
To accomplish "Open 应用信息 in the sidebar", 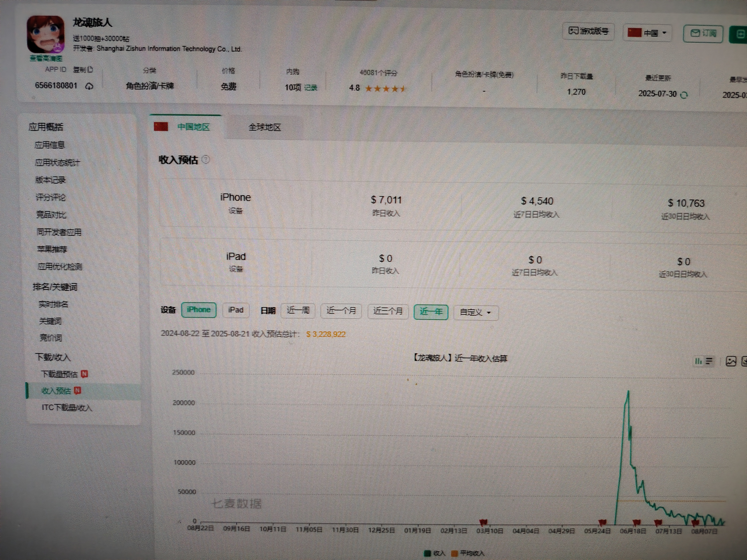I will 50,145.
